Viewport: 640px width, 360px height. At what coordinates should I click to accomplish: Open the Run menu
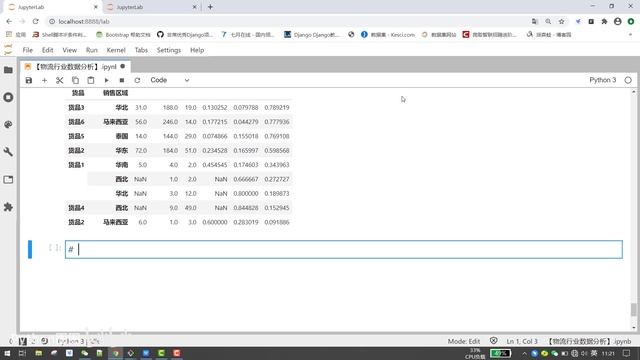click(x=92, y=50)
